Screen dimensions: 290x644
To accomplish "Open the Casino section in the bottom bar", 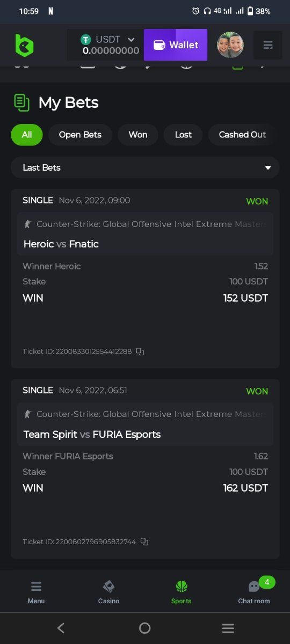I will (x=108, y=591).
